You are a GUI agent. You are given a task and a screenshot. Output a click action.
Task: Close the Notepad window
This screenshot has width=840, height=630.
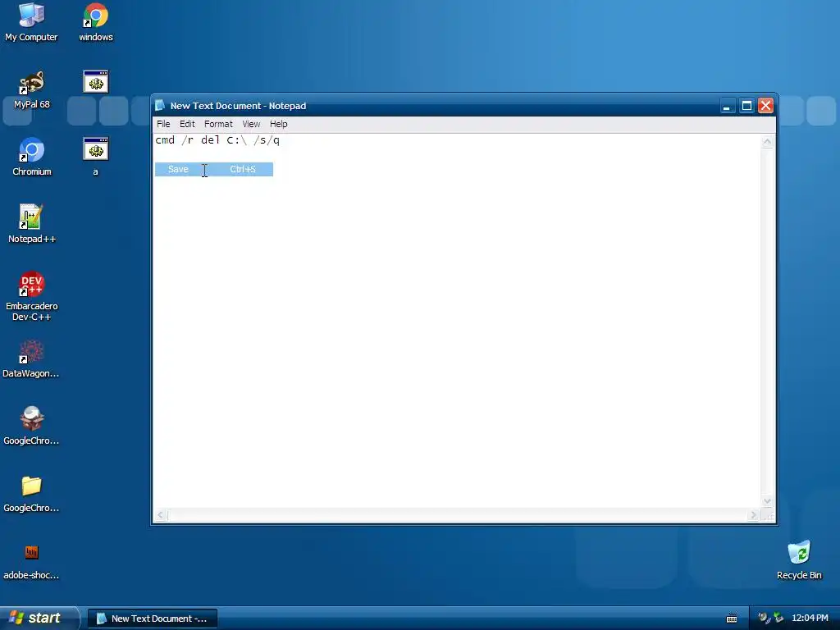[x=765, y=106]
